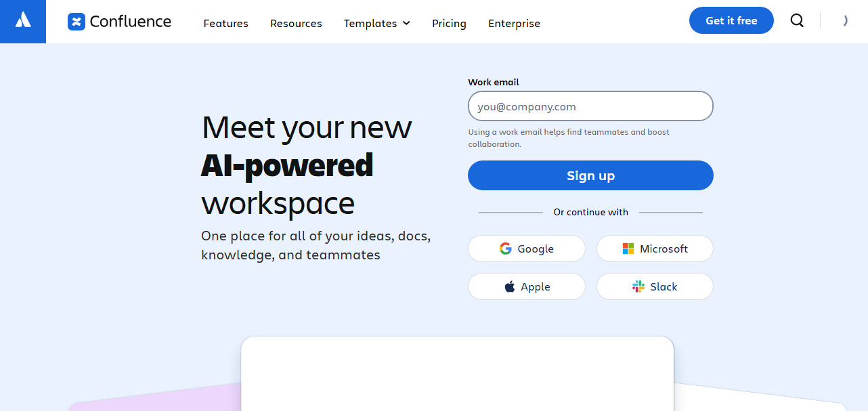
Task: Click the Confluence logo icon in the navbar
Action: 74,21
